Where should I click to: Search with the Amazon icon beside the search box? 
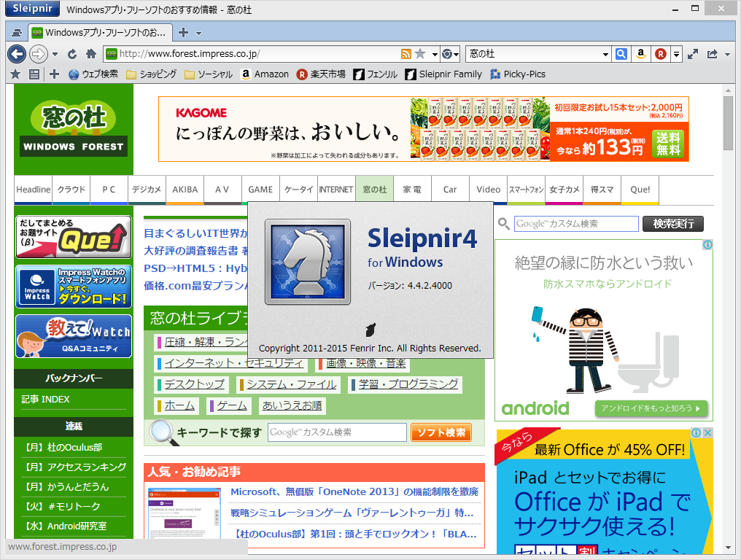(x=641, y=54)
